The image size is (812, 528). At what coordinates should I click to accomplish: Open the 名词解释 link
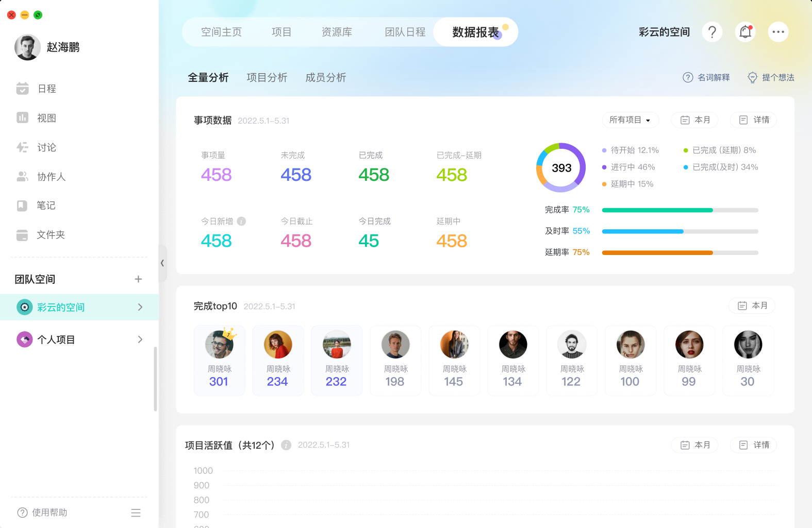pyautogui.click(x=706, y=78)
